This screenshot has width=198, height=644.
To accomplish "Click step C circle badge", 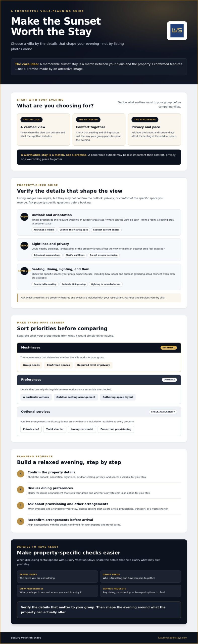I will (x=21, y=505).
